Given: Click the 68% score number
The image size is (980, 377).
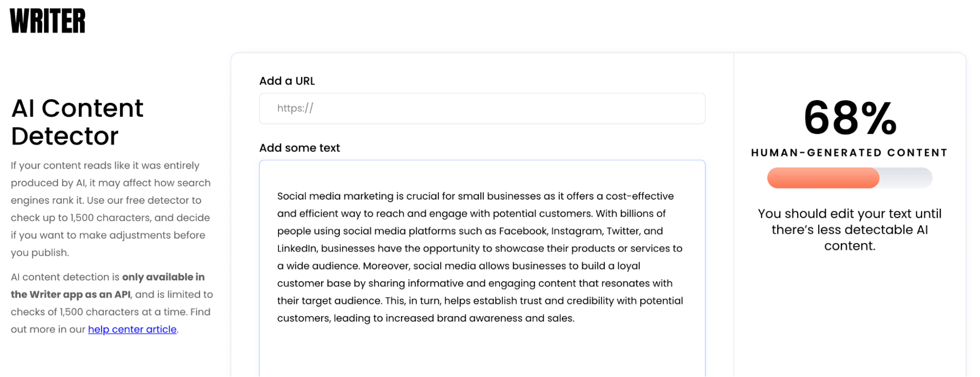Looking at the screenshot, I should (x=850, y=118).
